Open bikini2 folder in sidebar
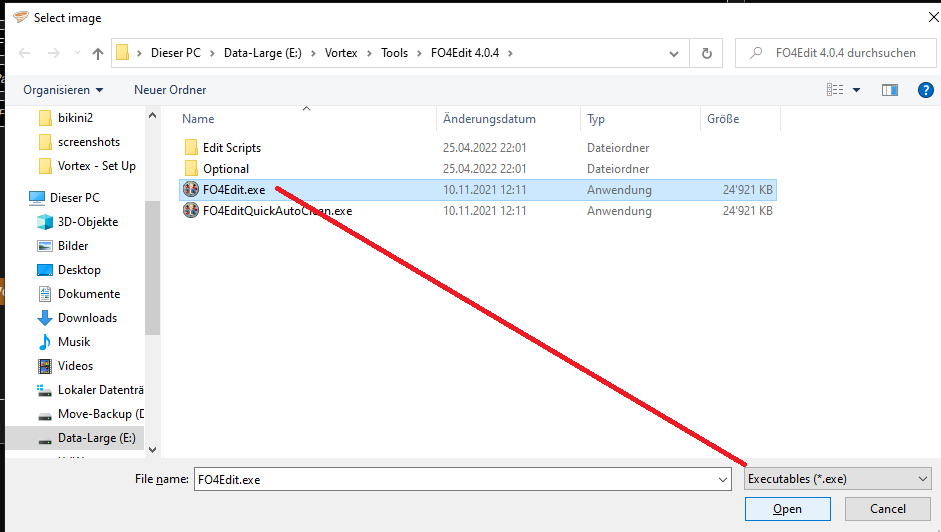The image size is (941, 532). pyautogui.click(x=76, y=118)
